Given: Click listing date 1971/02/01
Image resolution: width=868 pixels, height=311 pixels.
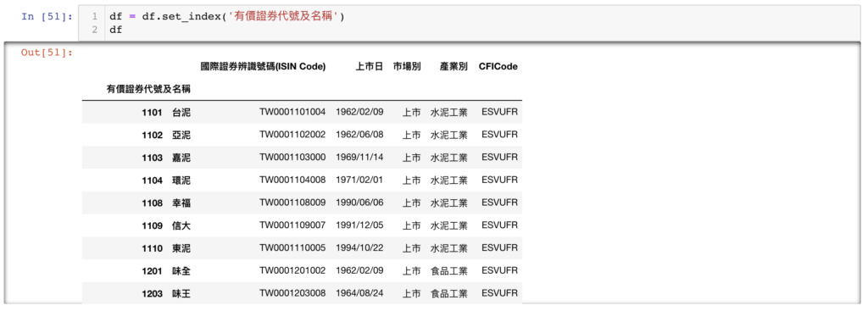Looking at the screenshot, I should [x=359, y=180].
